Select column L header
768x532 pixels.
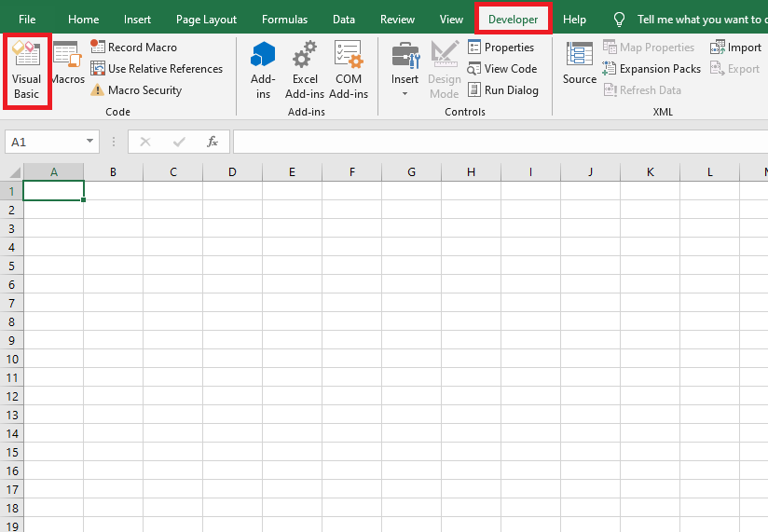point(709,171)
